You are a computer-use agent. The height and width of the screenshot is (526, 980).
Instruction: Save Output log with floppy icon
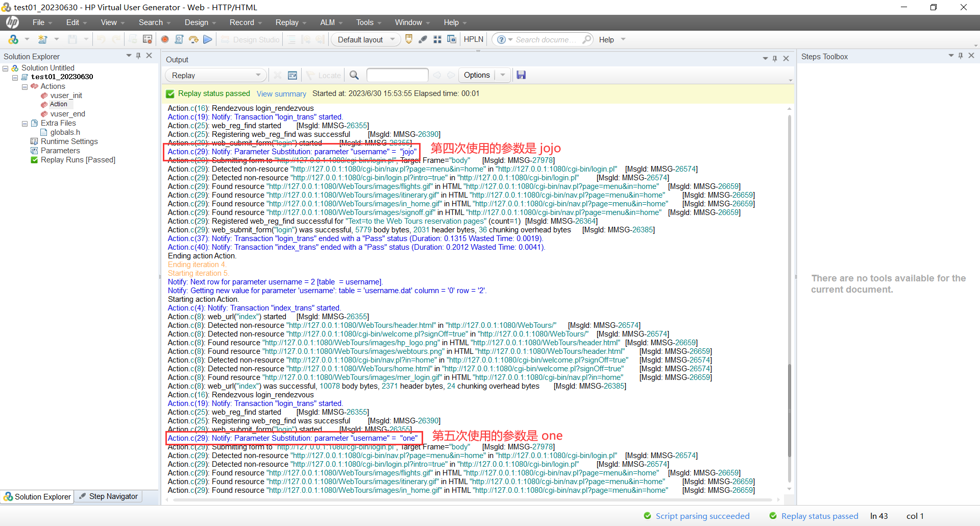coord(521,75)
